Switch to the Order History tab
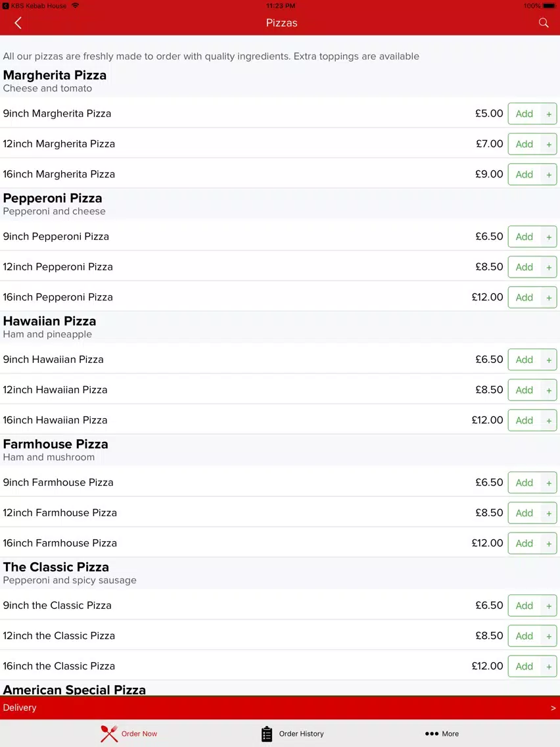Image resolution: width=560 pixels, height=747 pixels. 292,734
